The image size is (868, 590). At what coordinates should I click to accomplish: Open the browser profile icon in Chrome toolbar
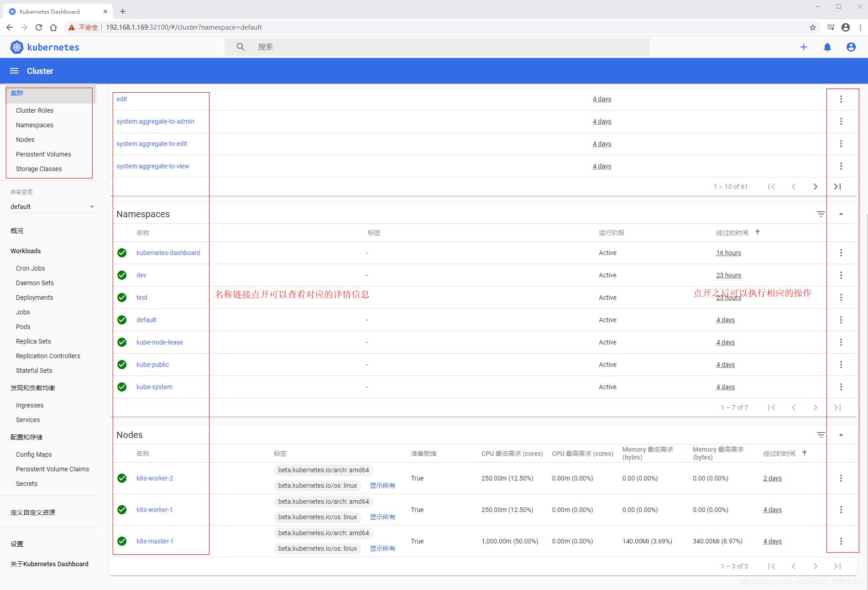[x=846, y=27]
